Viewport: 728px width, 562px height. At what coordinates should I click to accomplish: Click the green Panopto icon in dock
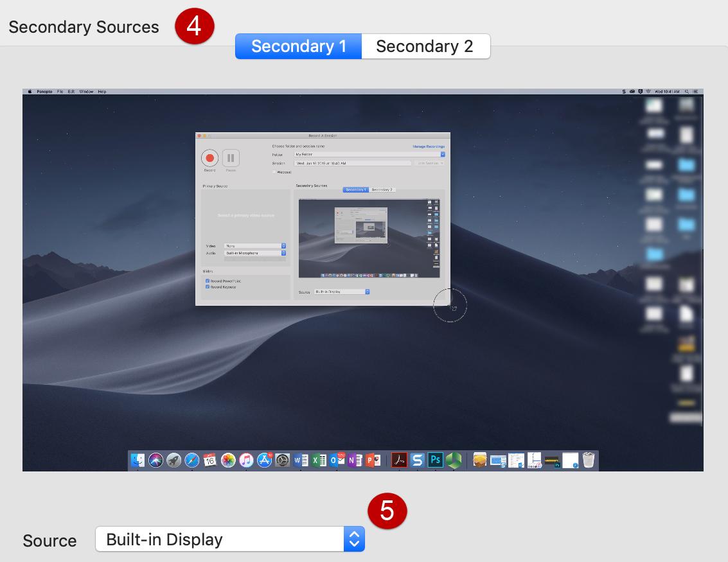454,461
